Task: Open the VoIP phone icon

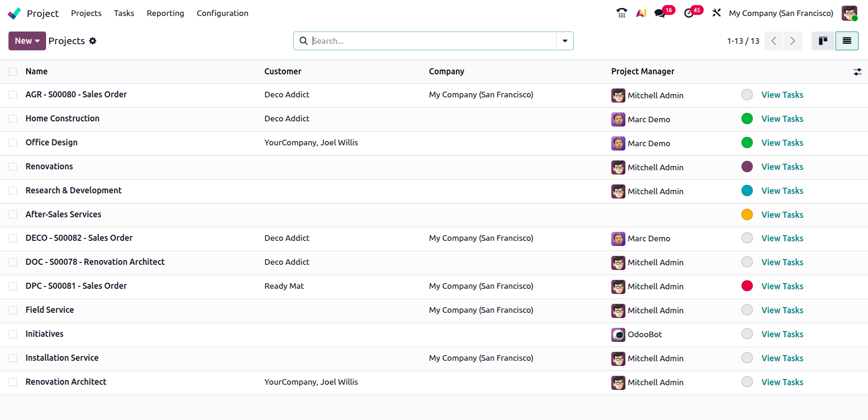Action: pyautogui.click(x=622, y=13)
